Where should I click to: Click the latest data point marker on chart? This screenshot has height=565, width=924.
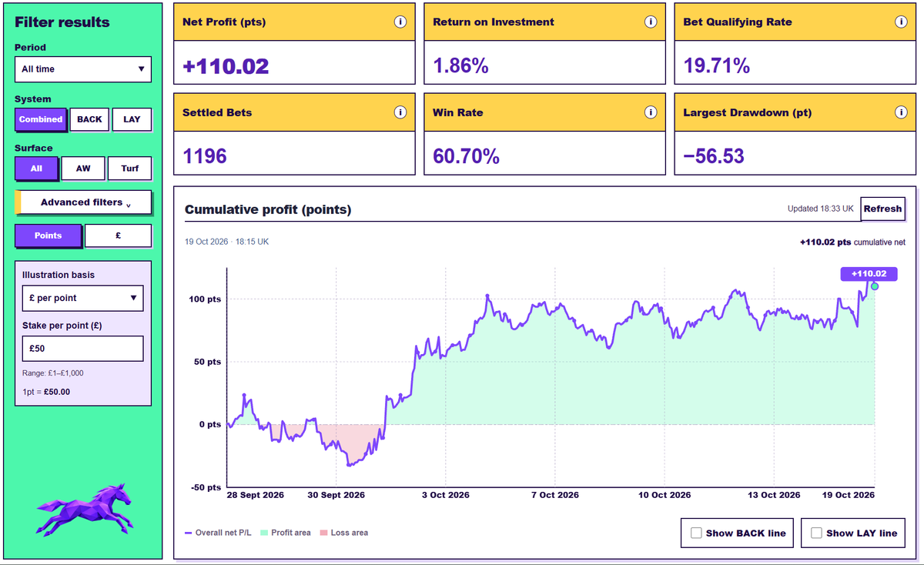874,286
